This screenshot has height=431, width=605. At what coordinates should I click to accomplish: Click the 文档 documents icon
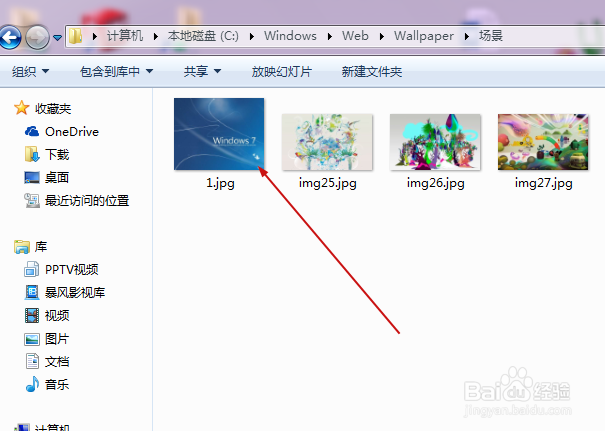(x=32, y=362)
